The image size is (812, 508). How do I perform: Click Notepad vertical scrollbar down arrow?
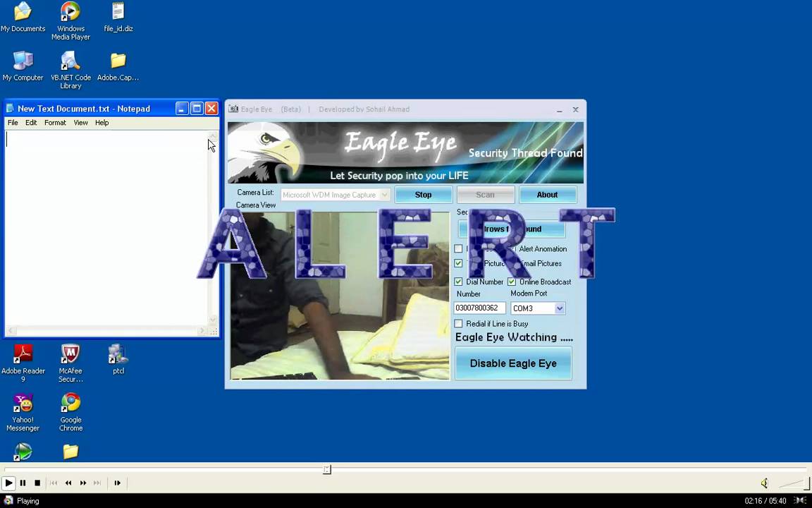213,320
